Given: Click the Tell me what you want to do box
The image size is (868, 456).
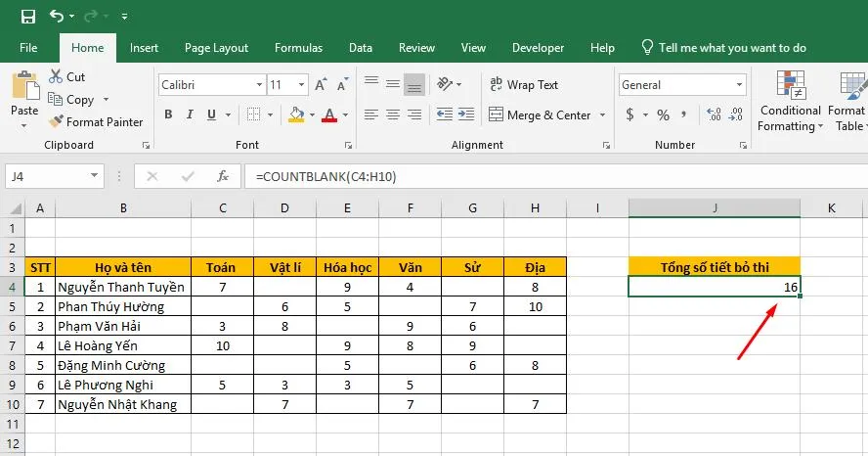Looking at the screenshot, I should [723, 48].
